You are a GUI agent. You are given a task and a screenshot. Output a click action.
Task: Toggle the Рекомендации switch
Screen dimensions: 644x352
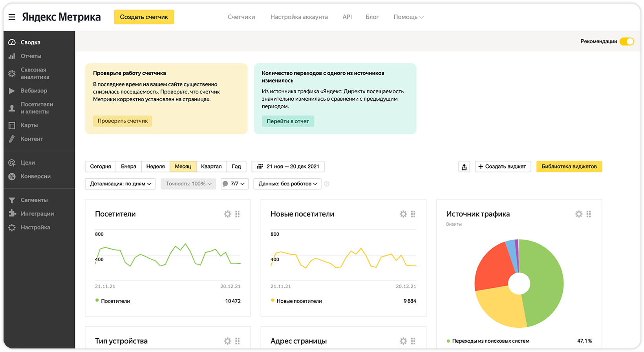[x=626, y=42]
